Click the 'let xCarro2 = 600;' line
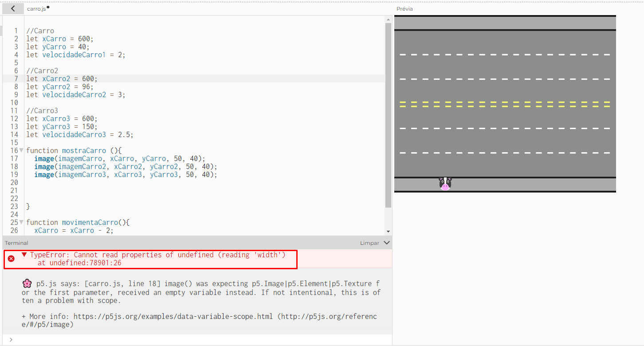Screen dimensions: 644x346 pyautogui.click(x=62, y=79)
